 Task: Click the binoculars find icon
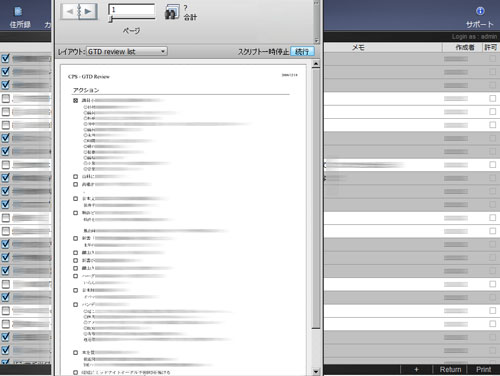[x=172, y=12]
